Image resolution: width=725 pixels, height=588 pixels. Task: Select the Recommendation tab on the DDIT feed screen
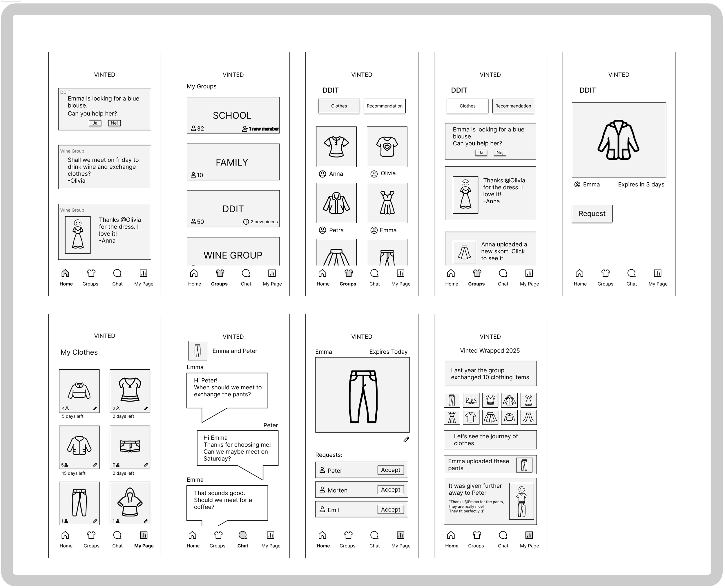[x=513, y=106]
